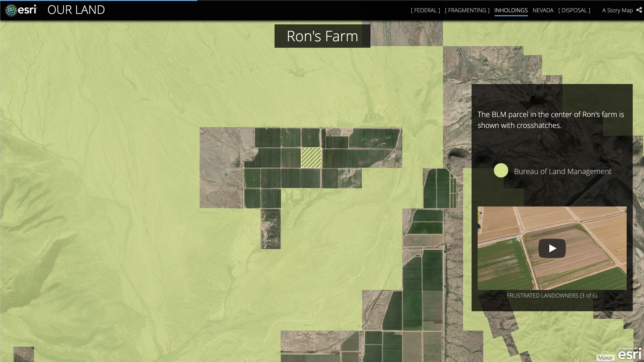Click the BLM parcel description text
644x362 pixels.
pos(551,120)
